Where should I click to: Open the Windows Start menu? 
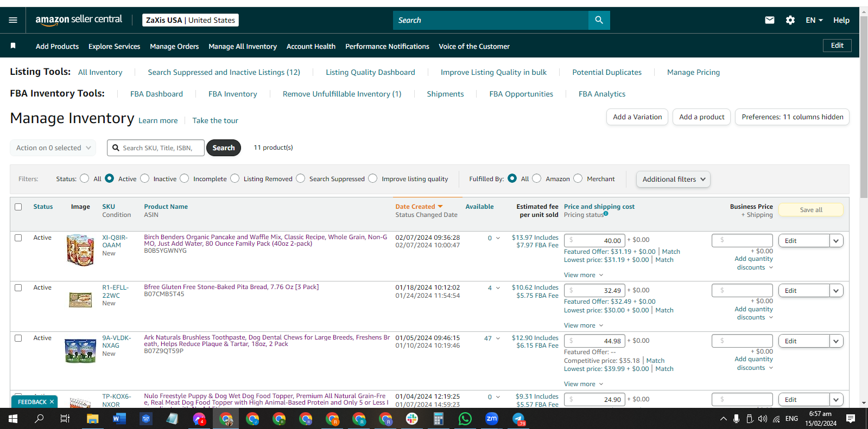coord(13,419)
